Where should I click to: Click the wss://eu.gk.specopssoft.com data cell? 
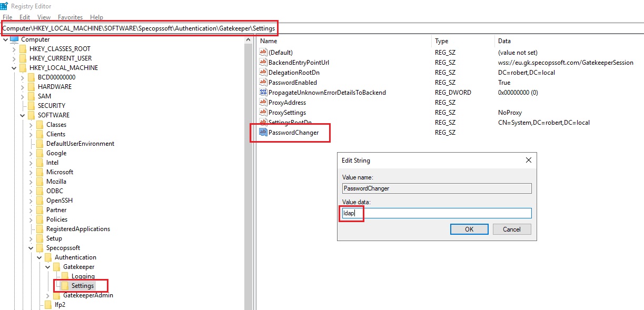coord(566,63)
